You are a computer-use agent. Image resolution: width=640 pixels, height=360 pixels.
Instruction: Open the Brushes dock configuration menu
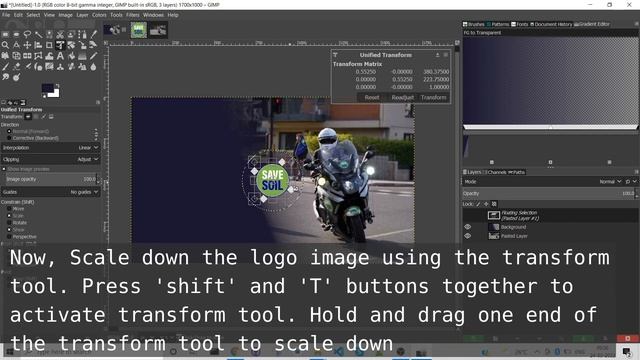coord(636,24)
